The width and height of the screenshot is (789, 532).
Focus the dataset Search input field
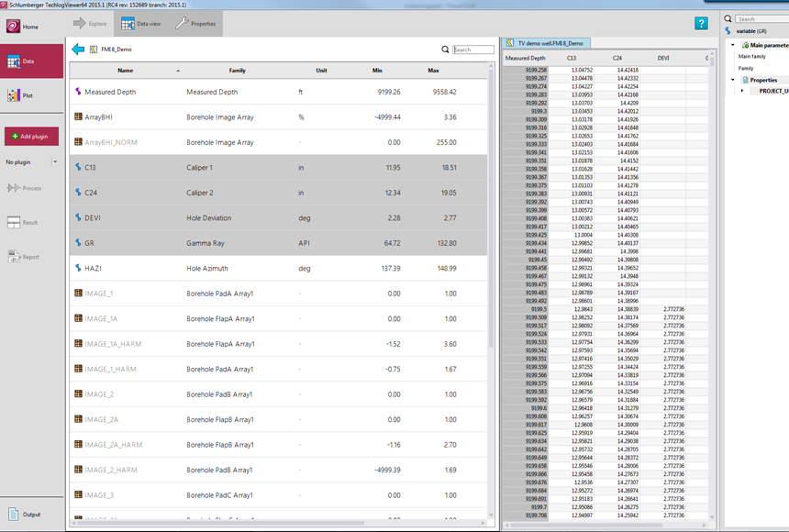pyautogui.click(x=473, y=50)
